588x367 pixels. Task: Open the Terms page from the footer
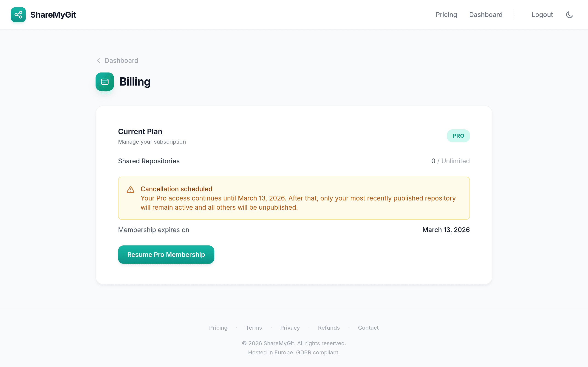[254, 328]
